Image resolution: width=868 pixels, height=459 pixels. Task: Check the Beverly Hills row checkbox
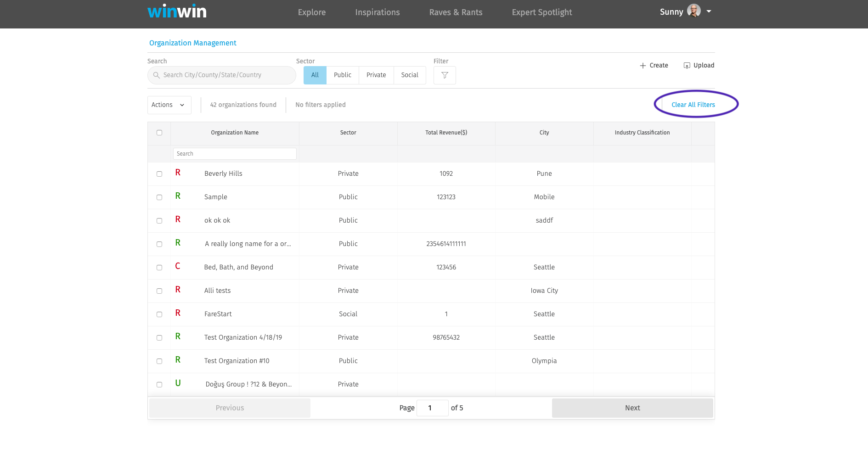click(159, 174)
